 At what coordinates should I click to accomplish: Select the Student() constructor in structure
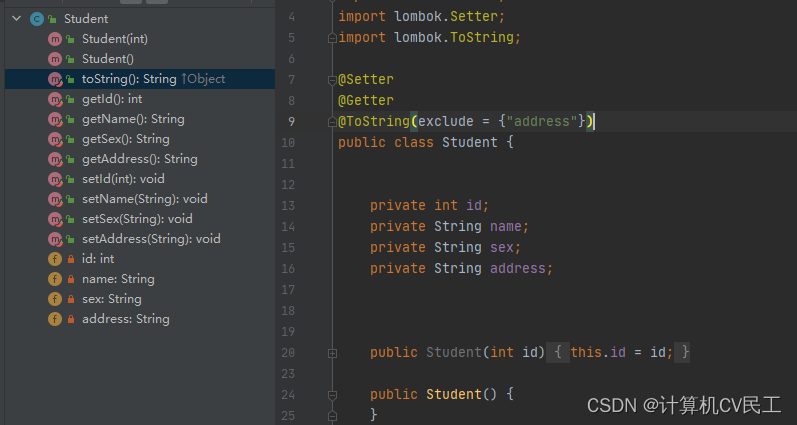(x=140, y=59)
